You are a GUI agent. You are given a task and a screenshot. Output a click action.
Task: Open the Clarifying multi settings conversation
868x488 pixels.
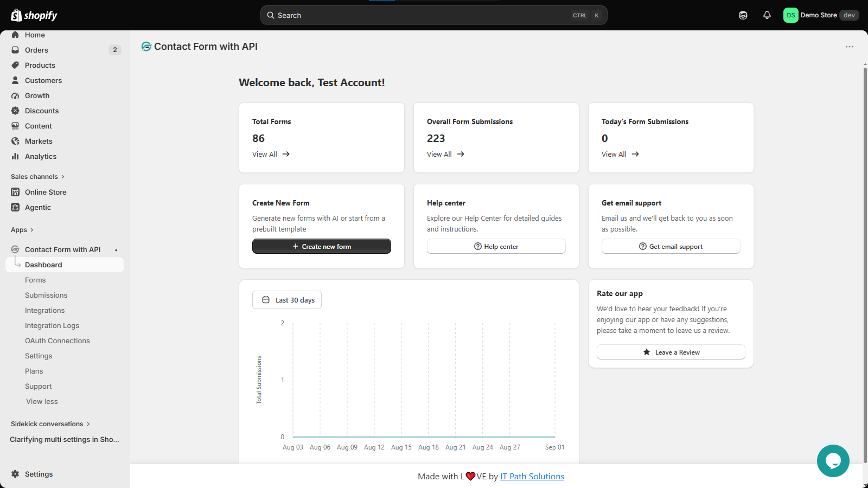click(x=65, y=439)
